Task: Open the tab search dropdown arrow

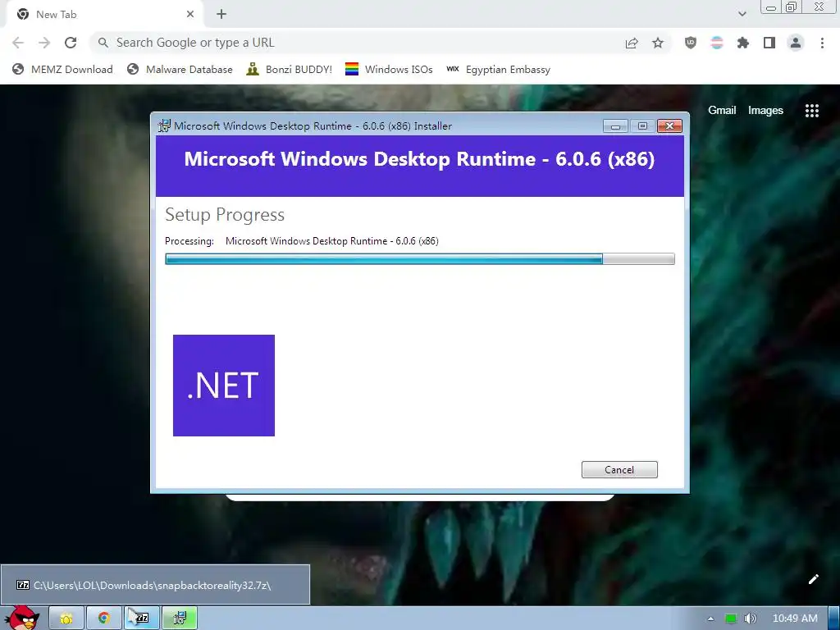Action: click(x=742, y=14)
